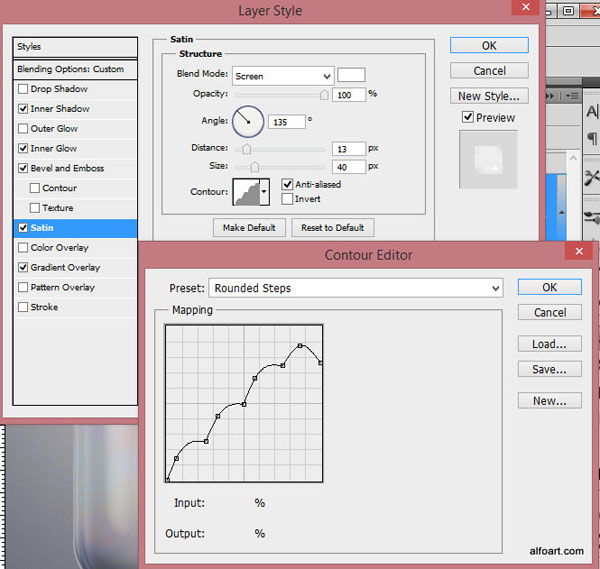The width and height of the screenshot is (600, 569).
Task: Click the Distance slider handle
Action: [247, 148]
